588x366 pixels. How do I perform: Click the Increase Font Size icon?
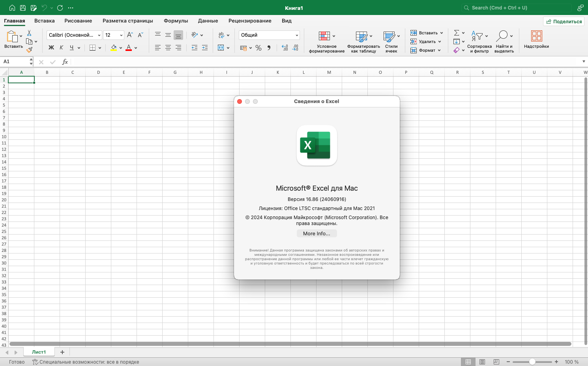130,35
